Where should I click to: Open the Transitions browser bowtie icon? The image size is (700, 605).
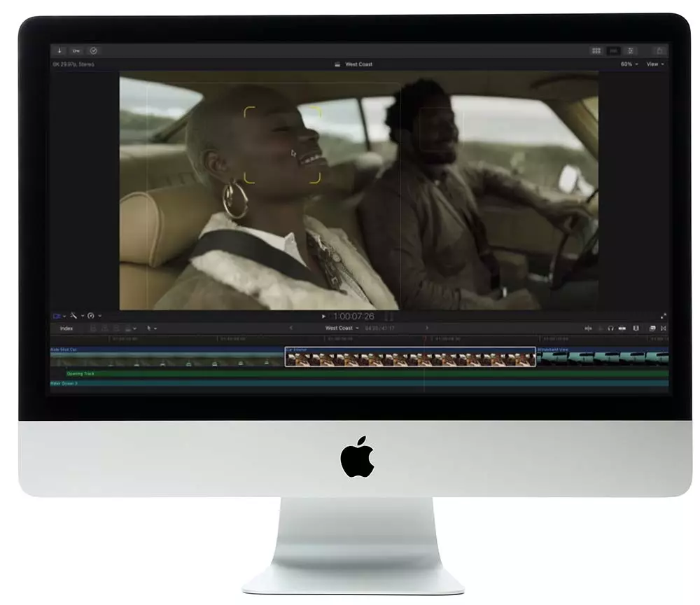(x=664, y=328)
